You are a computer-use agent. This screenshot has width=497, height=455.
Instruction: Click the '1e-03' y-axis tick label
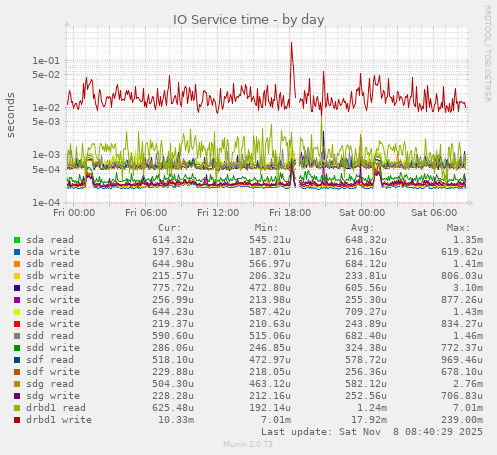pyautogui.click(x=46, y=155)
